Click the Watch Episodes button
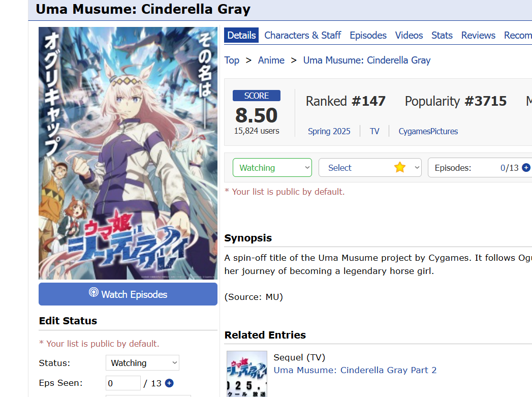This screenshot has height=397, width=532. [x=128, y=294]
